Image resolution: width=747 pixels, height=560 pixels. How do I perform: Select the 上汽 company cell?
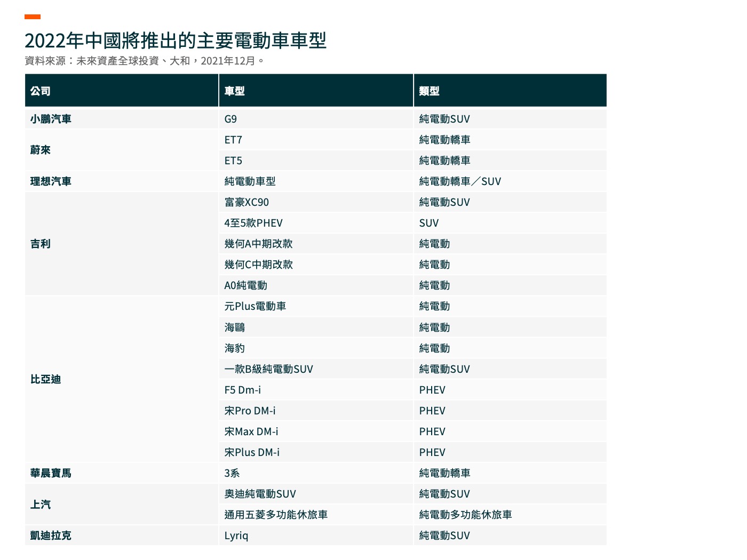click(x=122, y=504)
